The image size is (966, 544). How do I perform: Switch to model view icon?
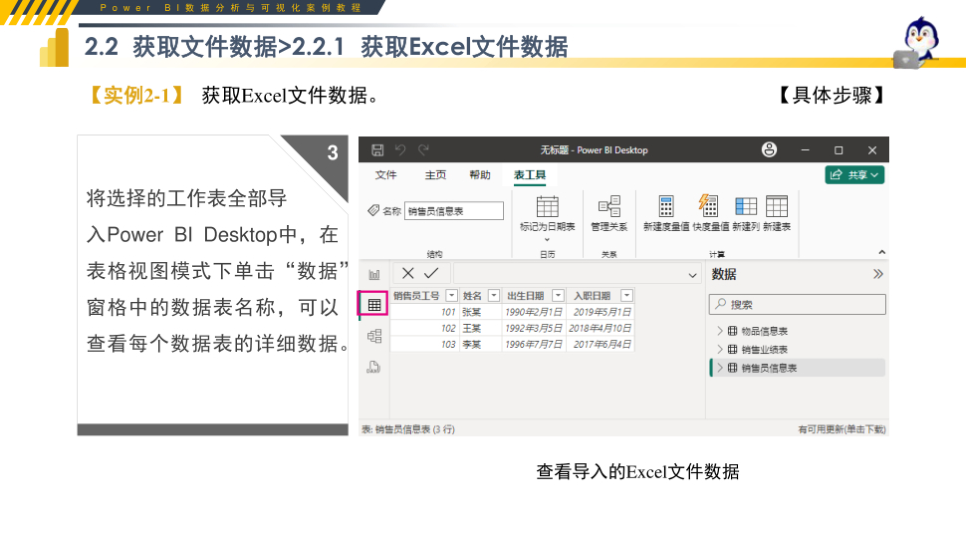point(374,336)
